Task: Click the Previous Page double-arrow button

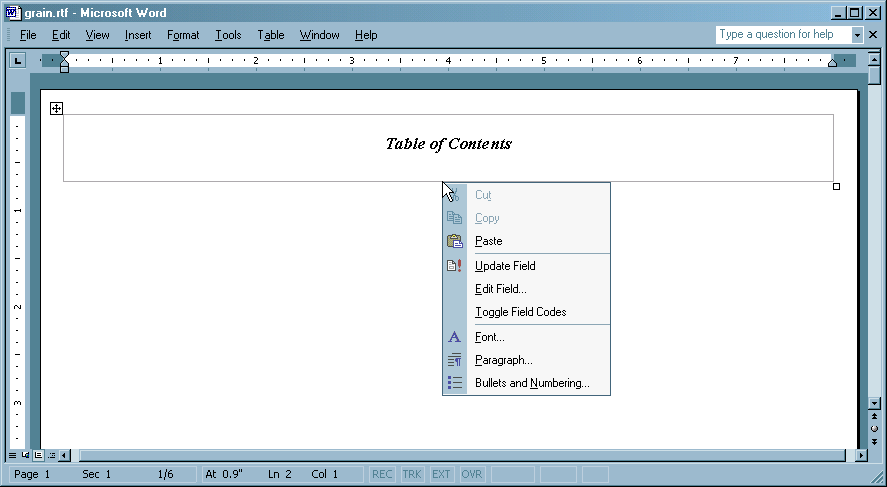Action: pos(875,417)
